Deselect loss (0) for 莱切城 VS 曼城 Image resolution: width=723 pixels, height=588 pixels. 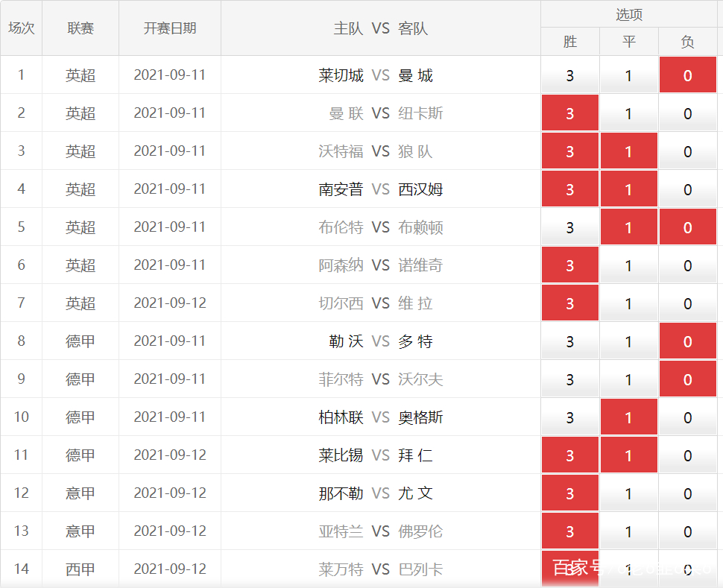pyautogui.click(x=687, y=75)
